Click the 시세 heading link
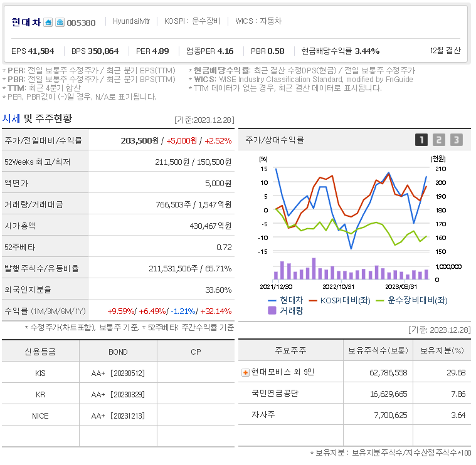The width and height of the screenshot is (476, 465). point(11,118)
